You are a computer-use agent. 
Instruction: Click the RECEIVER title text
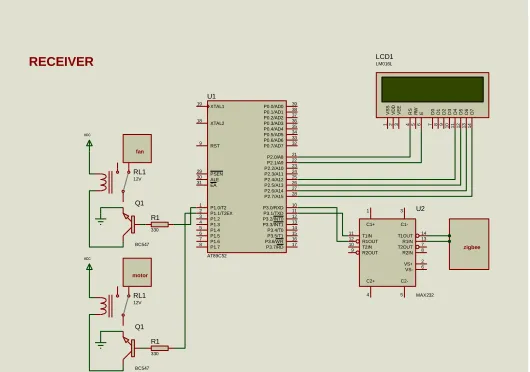tap(61, 61)
